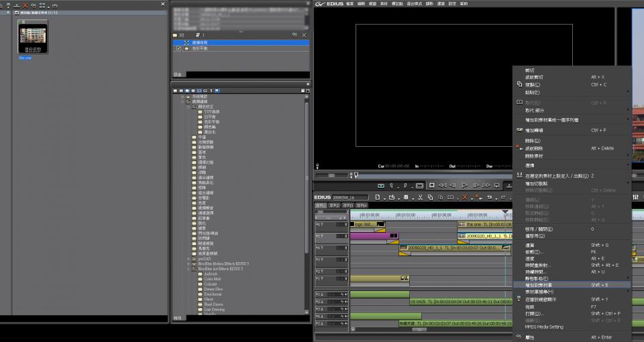Select the 白平衡 effect in the tree

[x=211, y=116]
